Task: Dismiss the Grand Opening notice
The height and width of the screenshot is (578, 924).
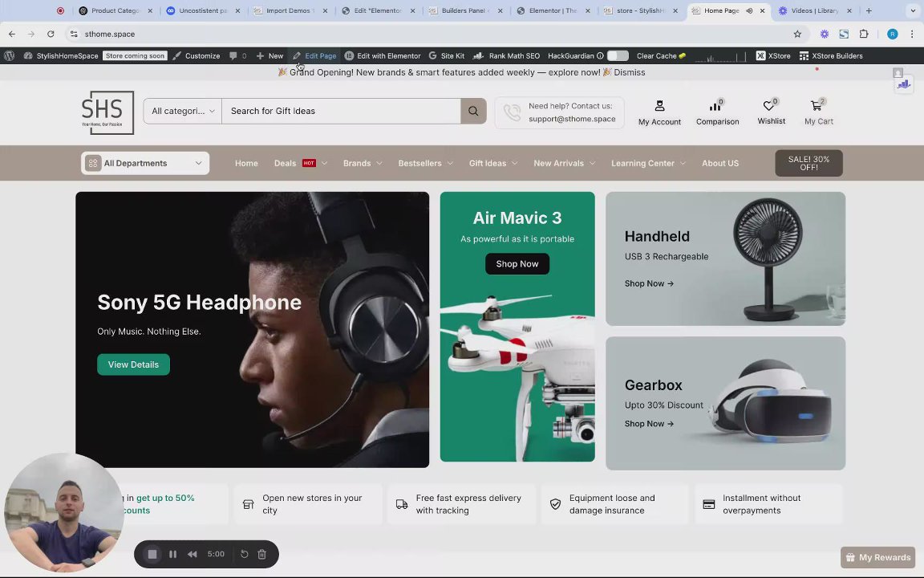Action: tap(630, 72)
